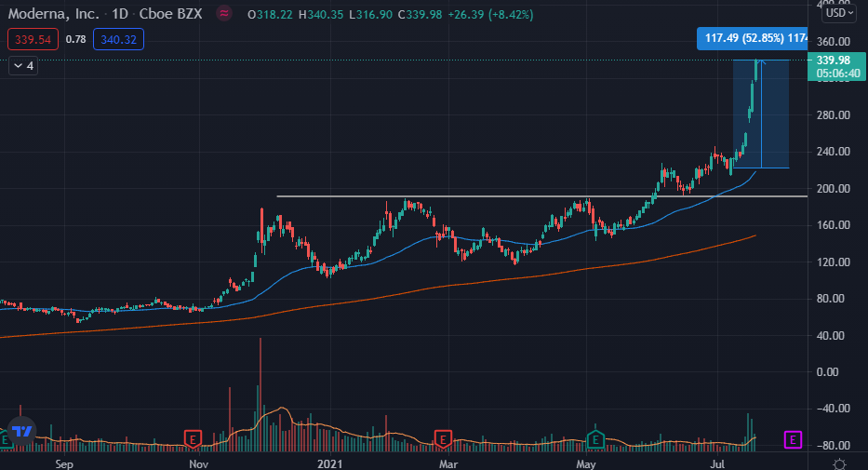The height and width of the screenshot is (470, 868).
Task: Click the 1D interval label
Action: pos(120,14)
